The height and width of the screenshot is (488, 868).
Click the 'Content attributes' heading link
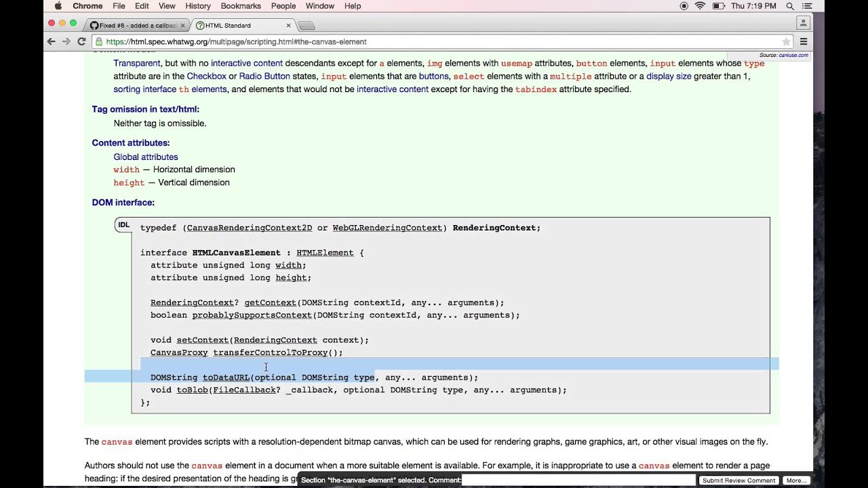(131, 143)
